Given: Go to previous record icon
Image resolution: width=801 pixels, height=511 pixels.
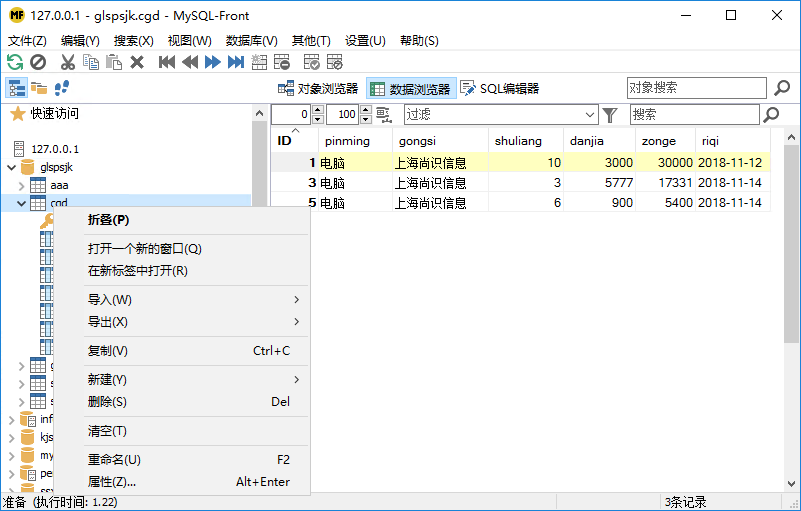Looking at the screenshot, I should coord(190,62).
